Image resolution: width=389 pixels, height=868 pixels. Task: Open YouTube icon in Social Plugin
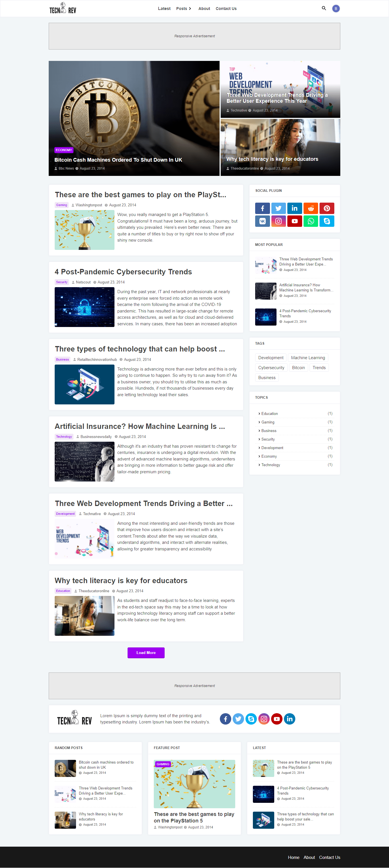(x=295, y=221)
